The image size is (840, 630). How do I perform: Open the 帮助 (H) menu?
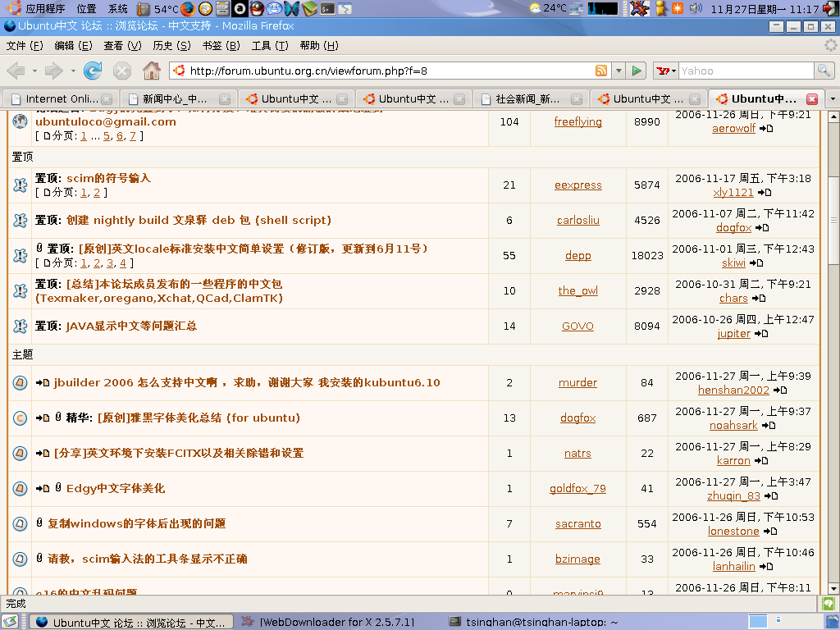[x=319, y=46]
